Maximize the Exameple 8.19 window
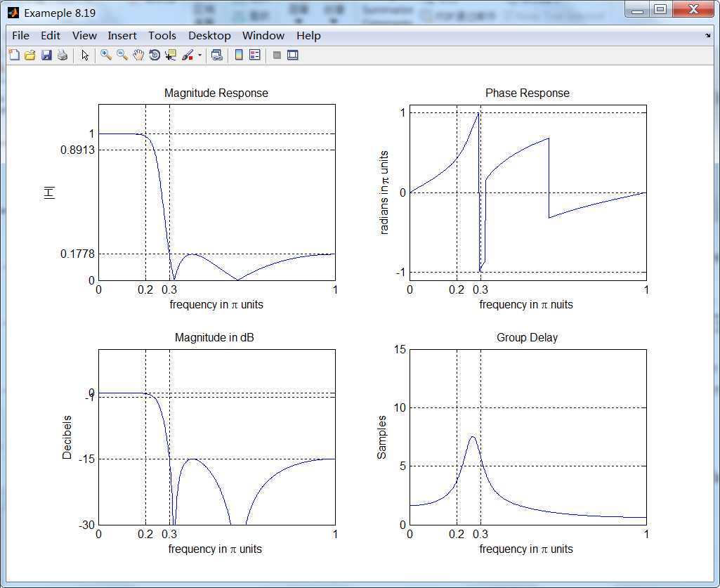 point(660,10)
